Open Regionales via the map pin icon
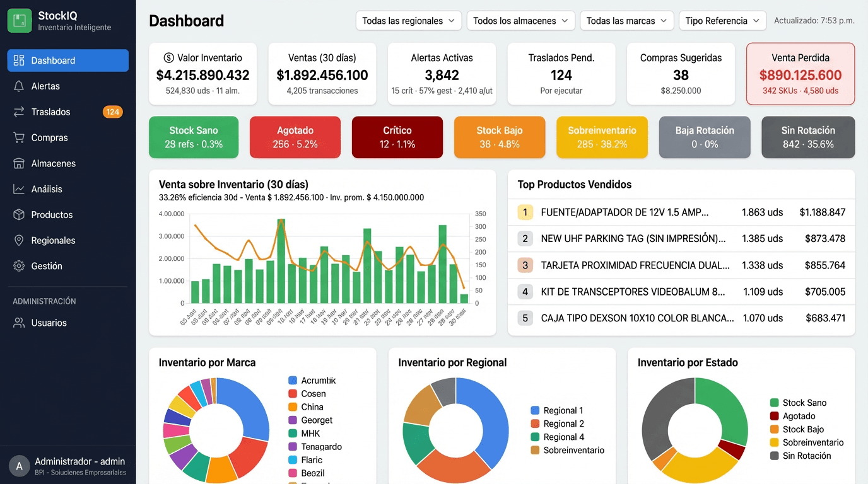Viewport: 868px width, 484px height. pos(19,240)
